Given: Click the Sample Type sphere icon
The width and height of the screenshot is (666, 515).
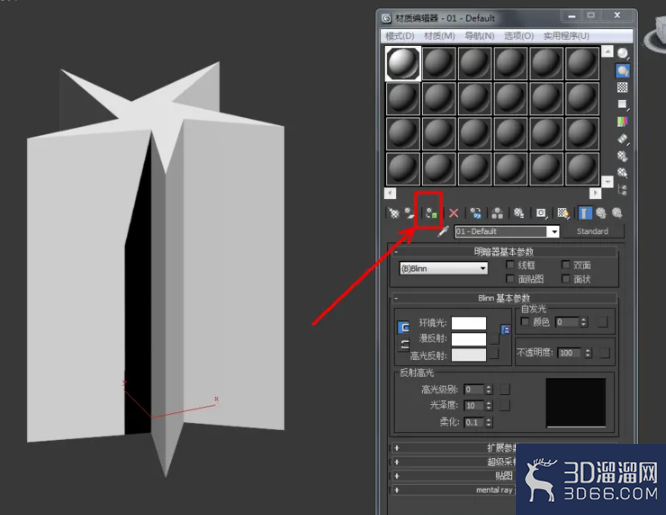Looking at the screenshot, I should point(623,54).
